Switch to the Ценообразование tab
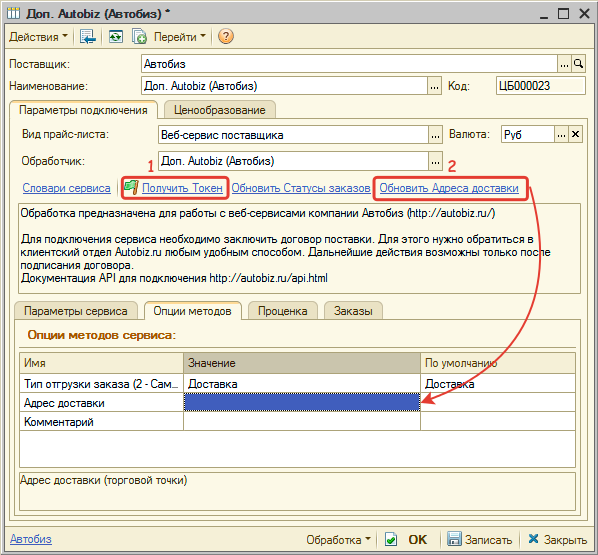The width and height of the screenshot is (598, 555). (219, 110)
